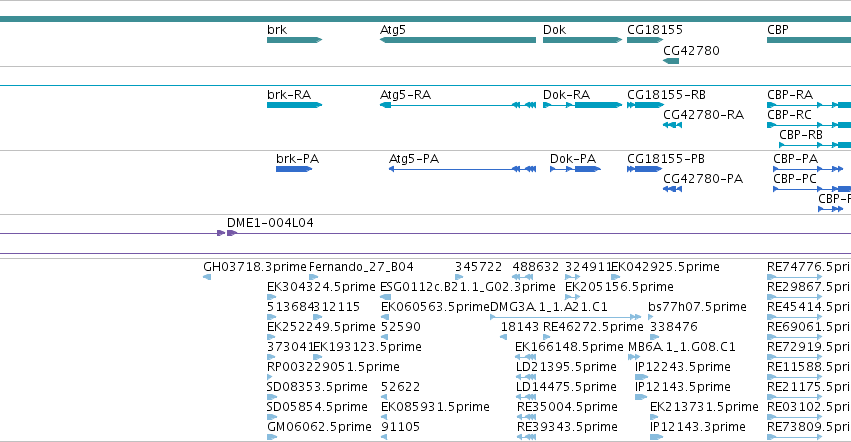
Task: Click the IP12143.3prime EST label
Action: pos(698,427)
